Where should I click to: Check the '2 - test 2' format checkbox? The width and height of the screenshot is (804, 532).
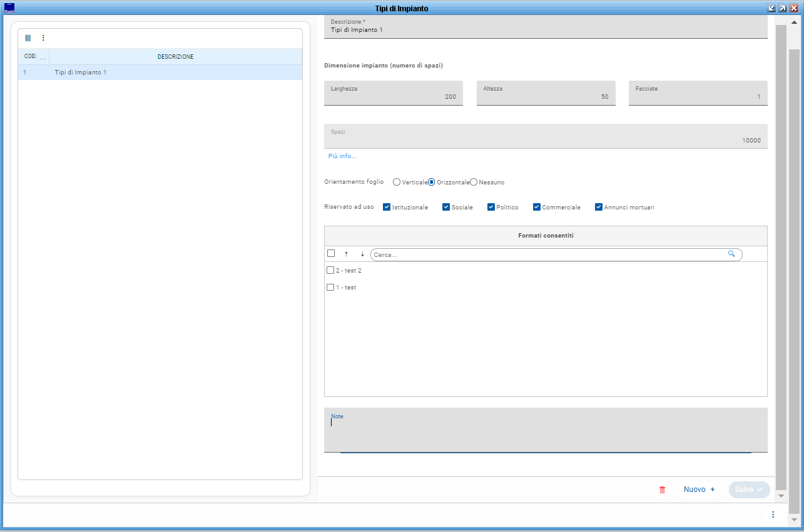(330, 271)
